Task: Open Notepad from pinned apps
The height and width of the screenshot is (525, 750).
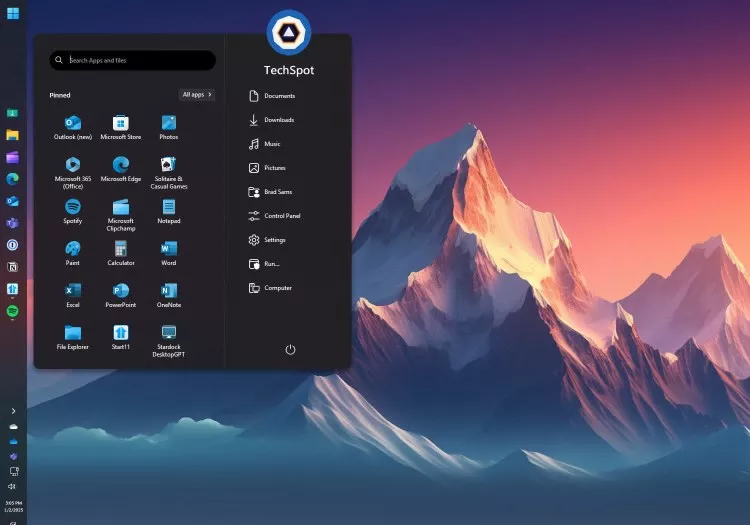Action: click(x=169, y=211)
